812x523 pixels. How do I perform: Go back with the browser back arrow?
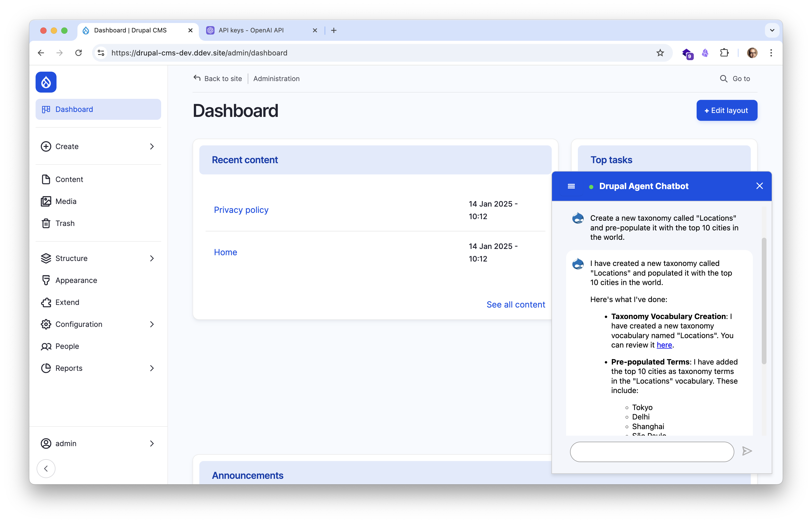click(41, 53)
